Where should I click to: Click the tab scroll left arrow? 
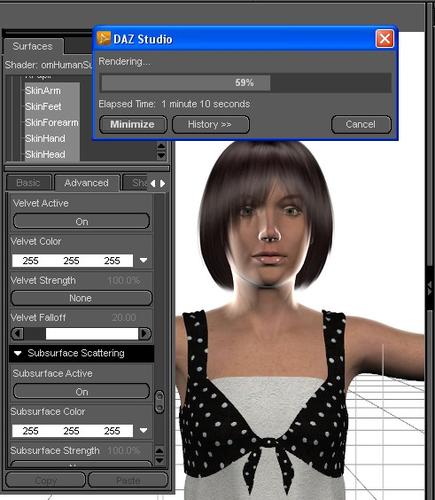pos(153,183)
